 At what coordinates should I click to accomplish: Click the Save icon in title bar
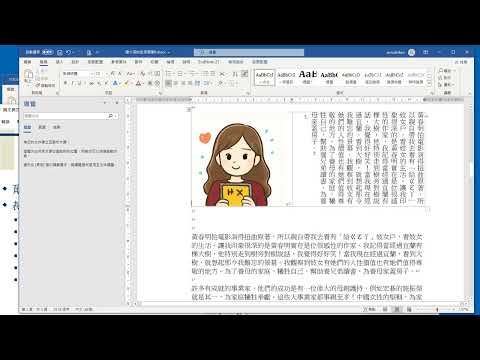point(60,52)
